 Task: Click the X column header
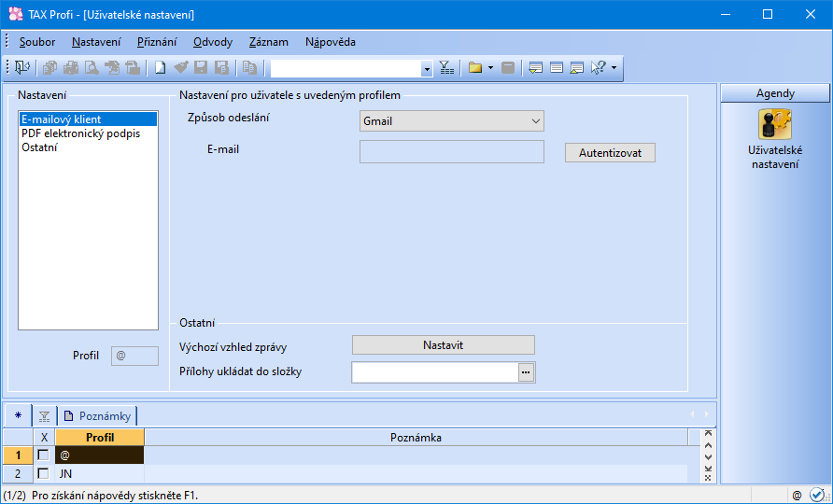44,438
